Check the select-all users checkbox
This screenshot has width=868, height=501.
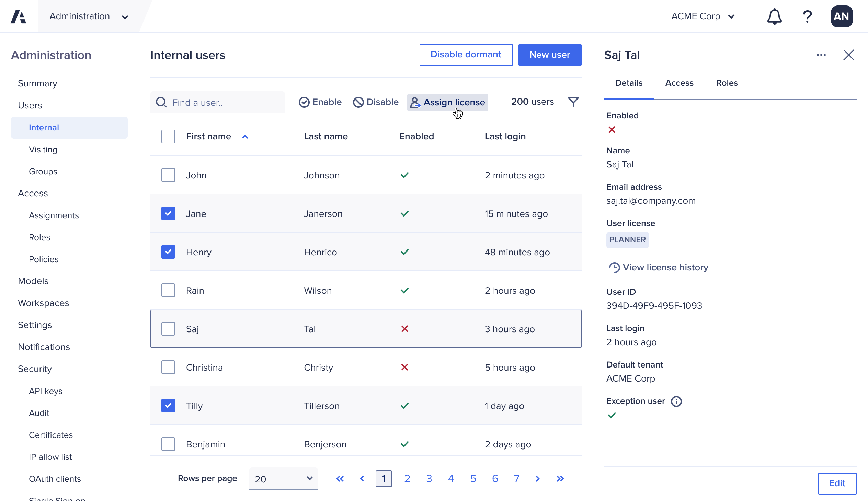coord(168,136)
